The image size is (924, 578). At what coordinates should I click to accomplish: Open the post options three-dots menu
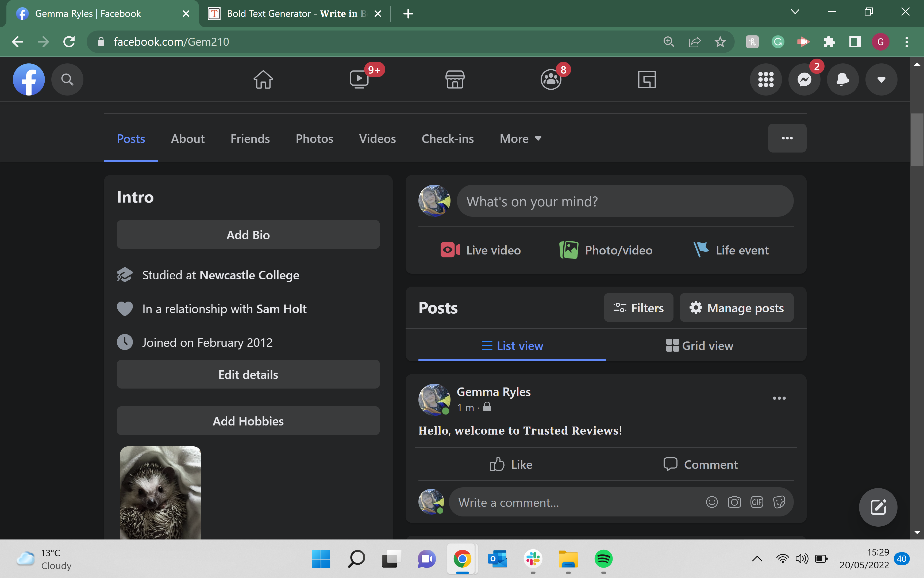779,398
